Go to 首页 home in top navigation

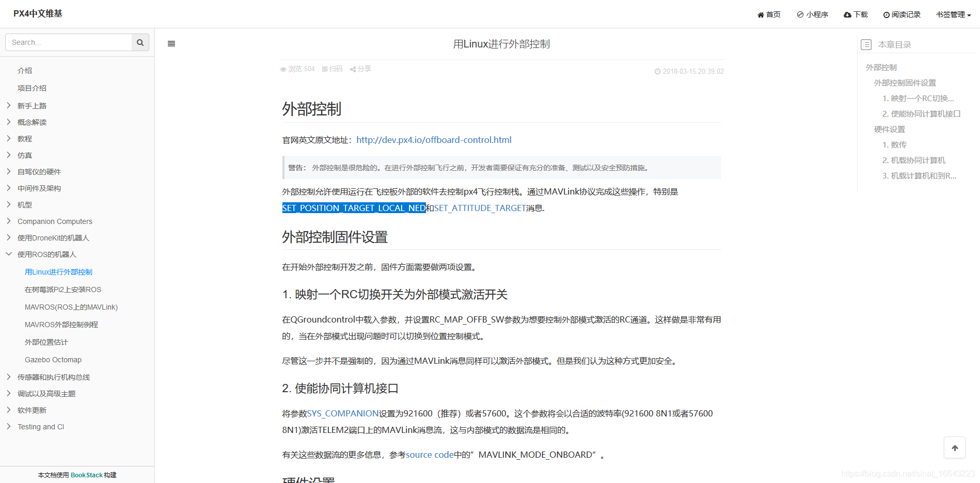click(x=769, y=14)
